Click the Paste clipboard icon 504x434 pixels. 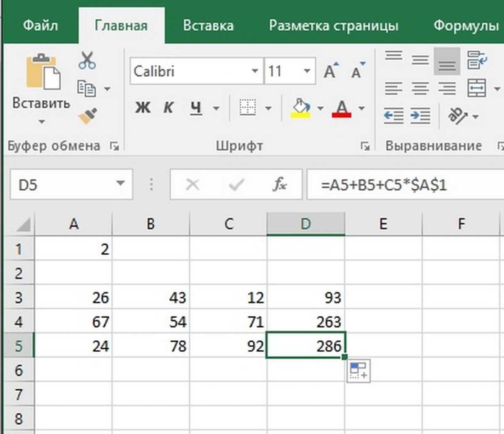43,71
